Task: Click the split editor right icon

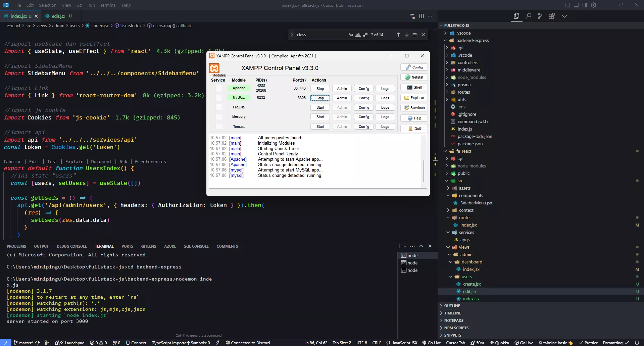Action: tap(421, 16)
